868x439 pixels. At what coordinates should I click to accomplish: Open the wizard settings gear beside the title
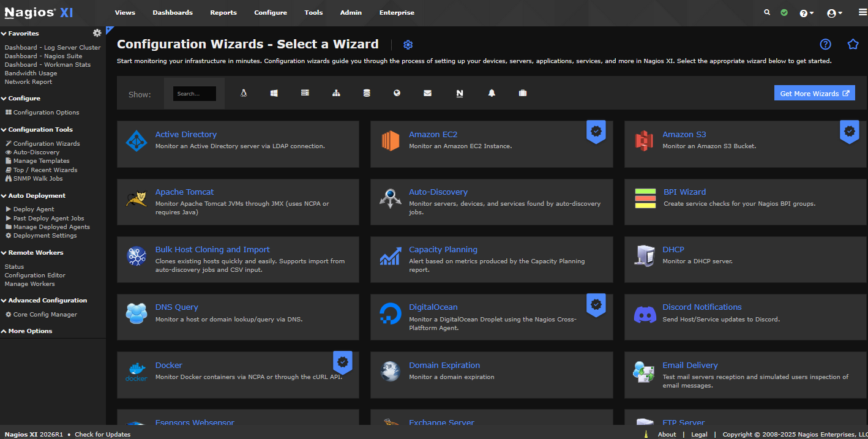(x=408, y=44)
